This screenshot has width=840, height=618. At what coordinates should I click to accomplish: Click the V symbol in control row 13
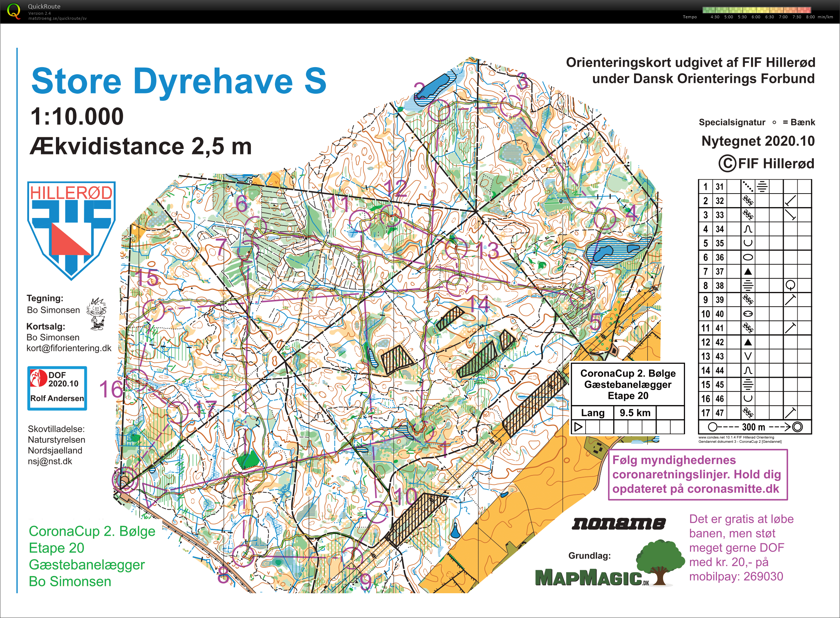pos(748,357)
